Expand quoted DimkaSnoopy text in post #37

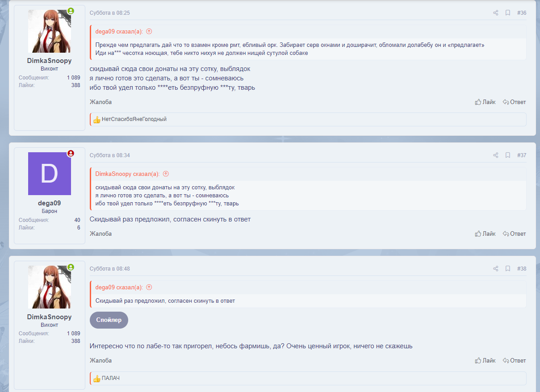[x=308, y=196]
